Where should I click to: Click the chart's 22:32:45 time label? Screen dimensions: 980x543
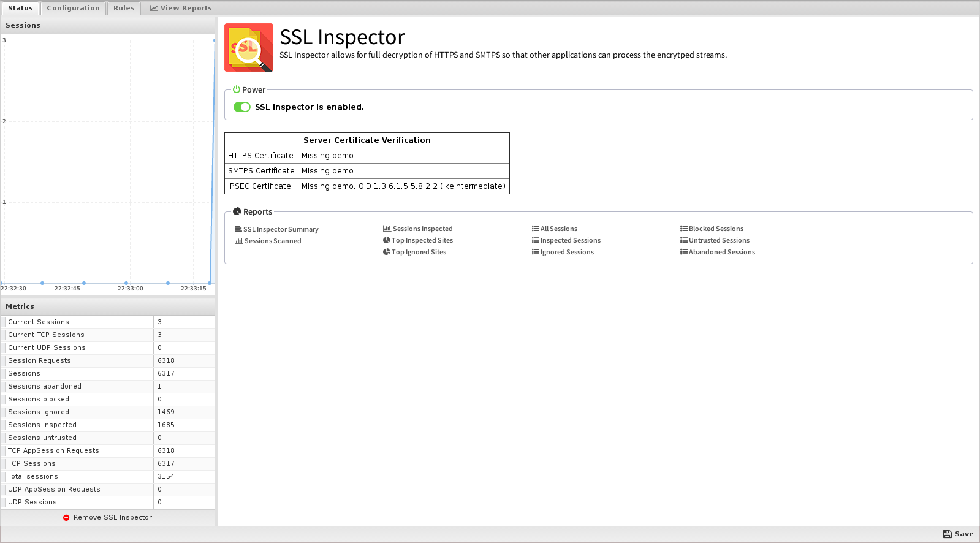coord(67,289)
